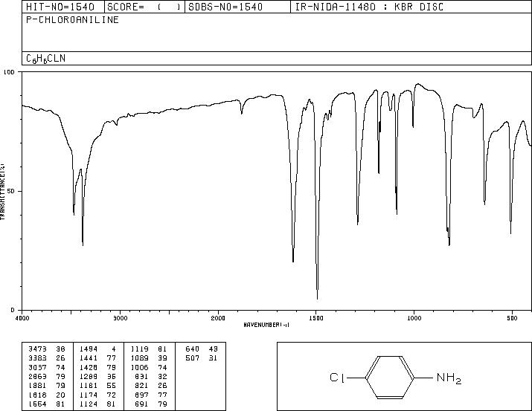532x411 pixels.
Task: Click the WAVENUMBER x-axis title
Action: tap(266, 325)
